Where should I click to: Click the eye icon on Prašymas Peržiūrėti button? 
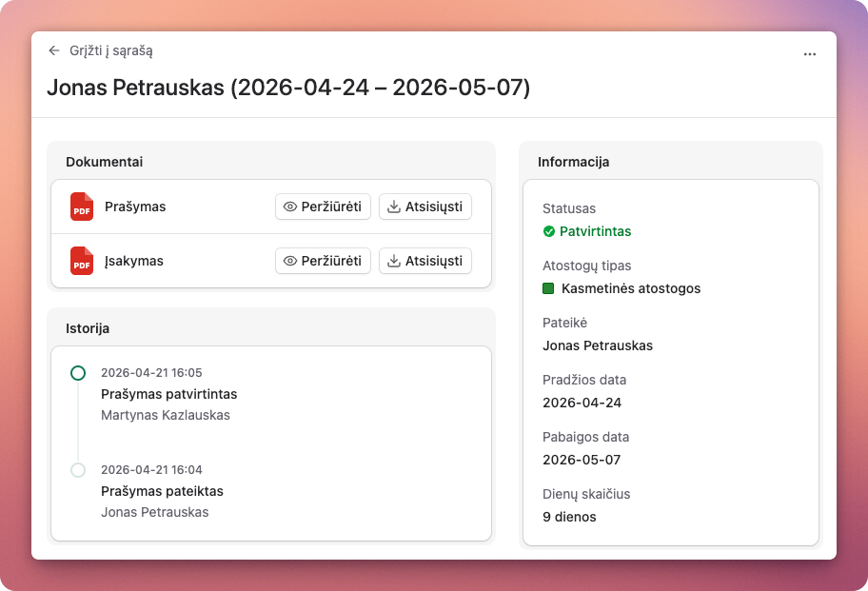[x=291, y=207]
